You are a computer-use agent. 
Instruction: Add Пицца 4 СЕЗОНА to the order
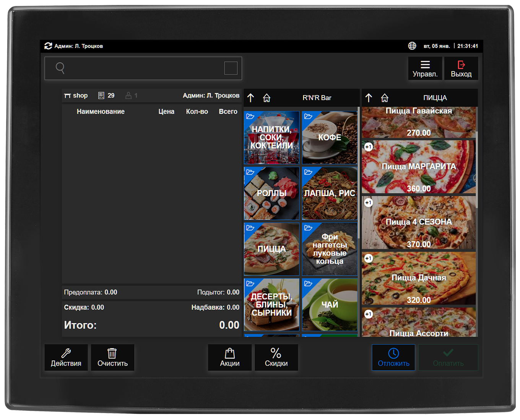(419, 223)
